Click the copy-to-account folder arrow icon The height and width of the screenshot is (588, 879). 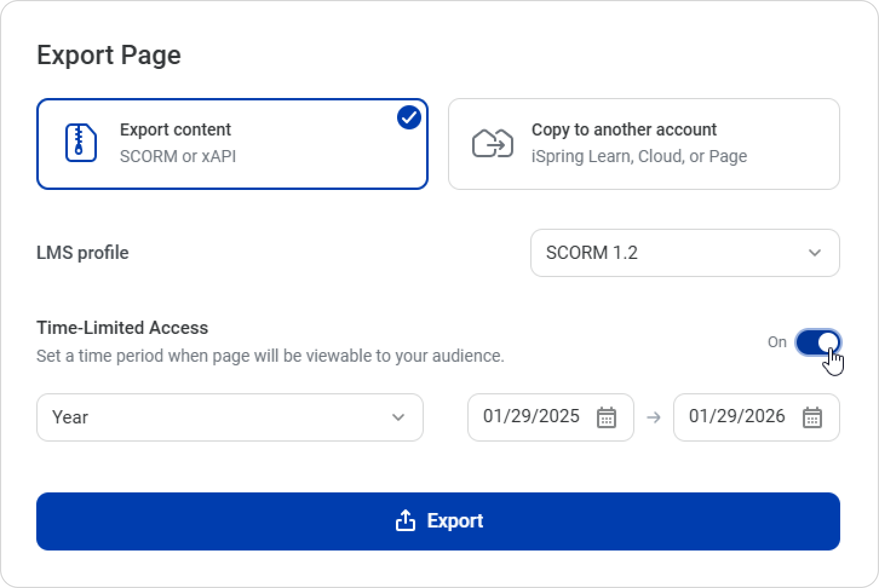click(x=492, y=143)
